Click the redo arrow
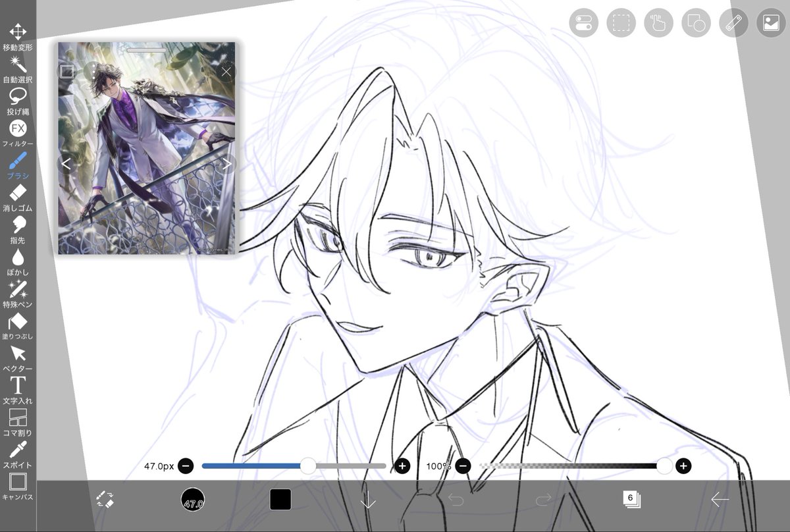Image resolution: width=790 pixels, height=532 pixels. point(543,500)
